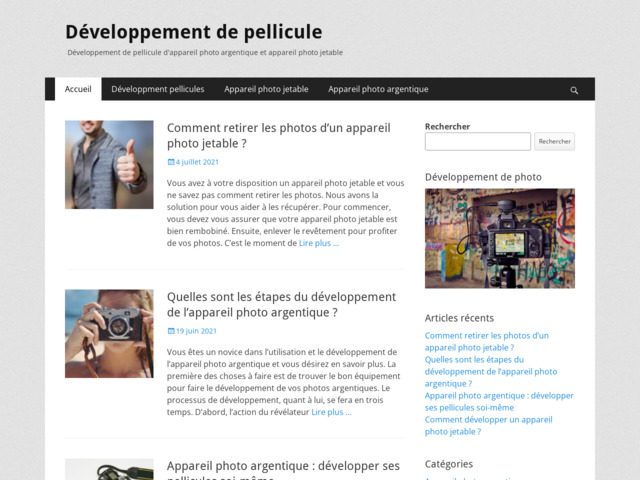Image resolution: width=640 pixels, height=480 pixels.
Task: Click the Rechercher search input field
Action: click(x=477, y=142)
